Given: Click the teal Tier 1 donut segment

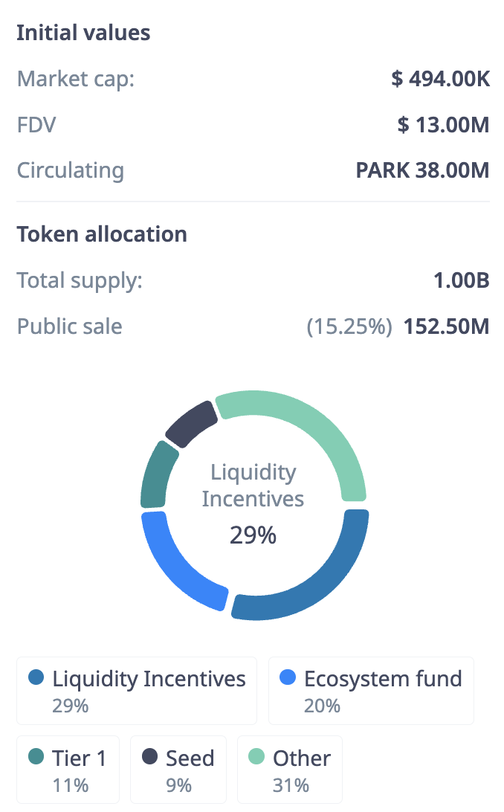Looking at the screenshot, I should [156, 474].
